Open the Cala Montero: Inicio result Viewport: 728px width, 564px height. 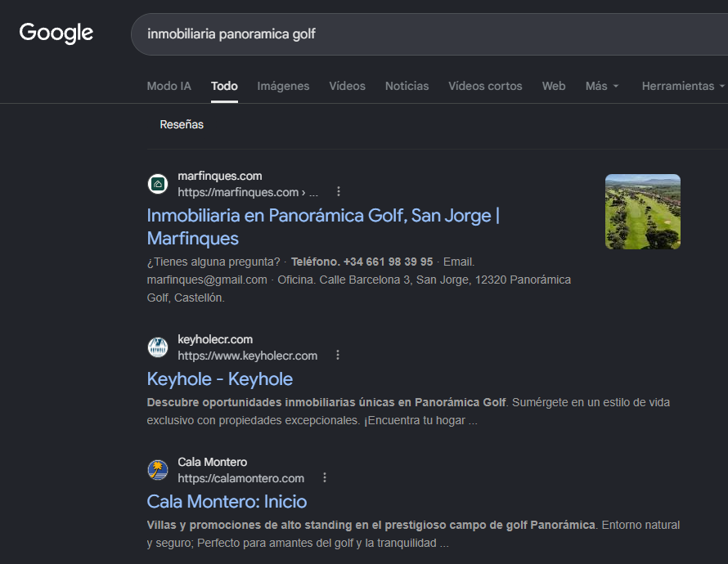(227, 502)
